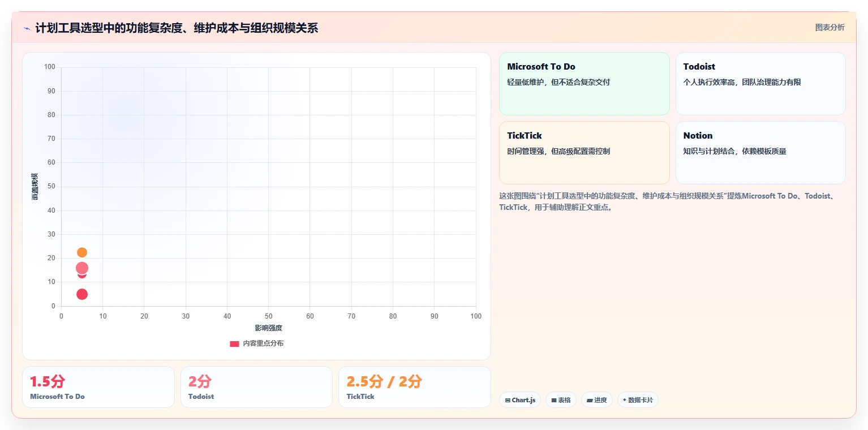Click the page title 计划工具选型中的功能复杂度
This screenshot has height=430, width=868.
[x=177, y=28]
